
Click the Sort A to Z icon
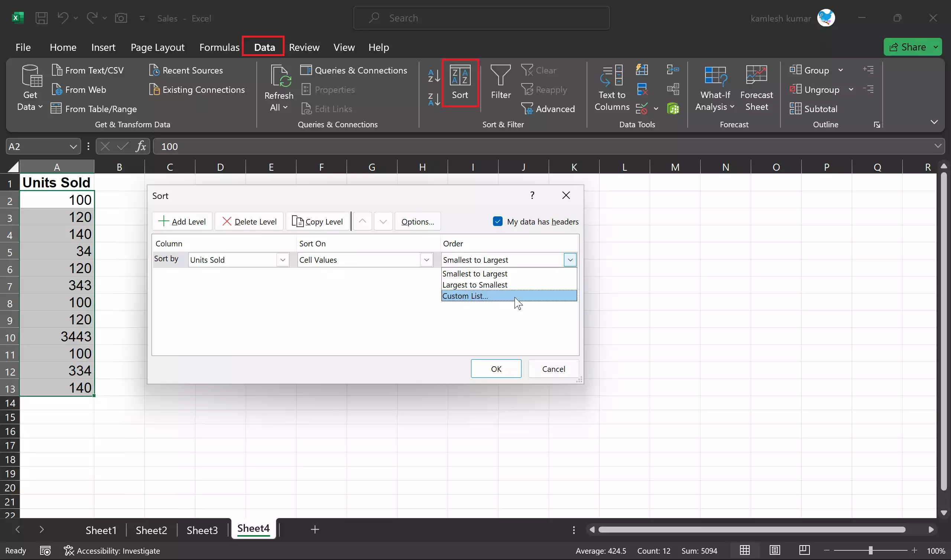[x=434, y=75]
